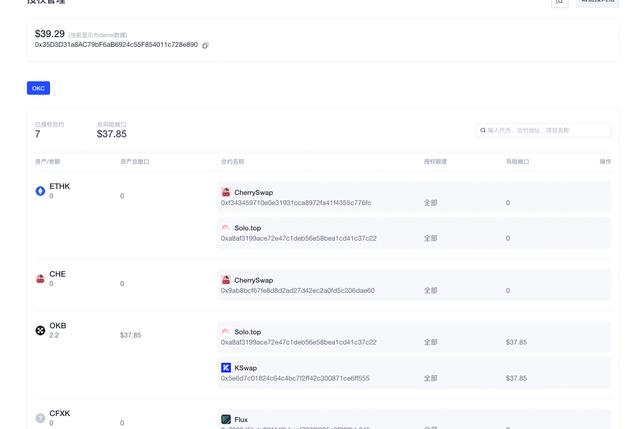The image size is (640, 429).
Task: Open Solo.top contract under OKB
Action: pyautogui.click(x=247, y=332)
